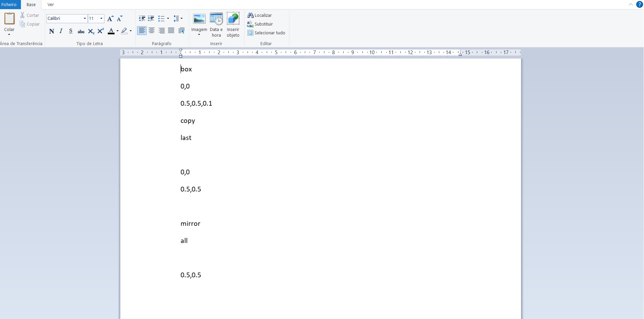Increase font size with grow icon
The image size is (644, 319).
coord(110,19)
